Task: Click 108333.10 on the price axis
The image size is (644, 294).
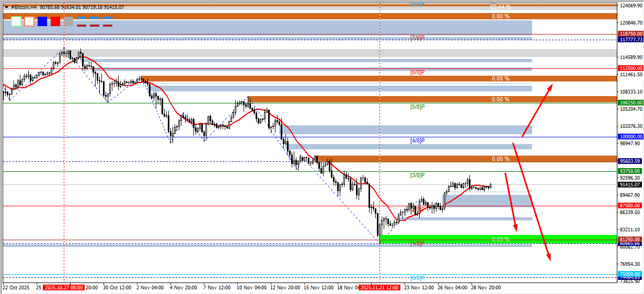Action: pos(631,92)
